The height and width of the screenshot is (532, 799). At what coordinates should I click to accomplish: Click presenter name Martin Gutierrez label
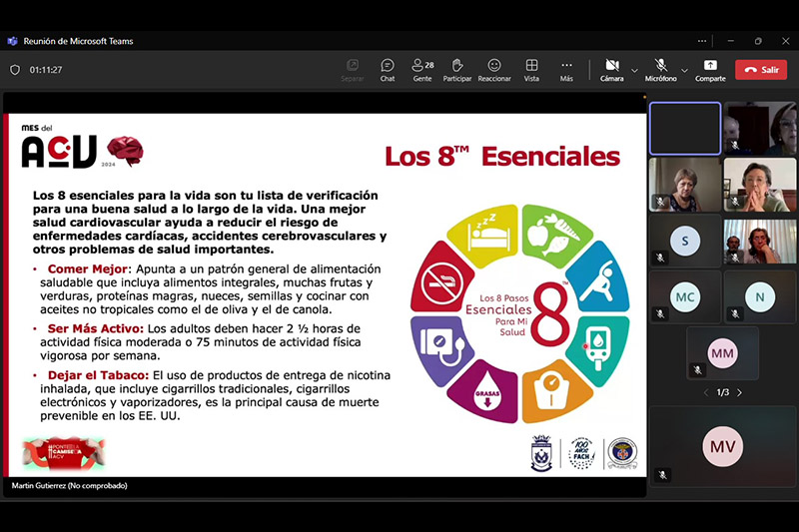pos(69,486)
